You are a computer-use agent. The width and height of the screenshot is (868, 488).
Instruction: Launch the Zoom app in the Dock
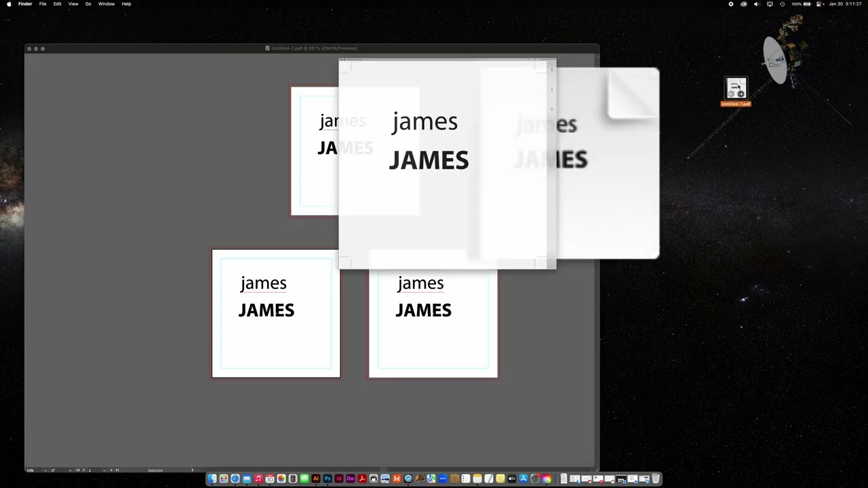point(443,479)
